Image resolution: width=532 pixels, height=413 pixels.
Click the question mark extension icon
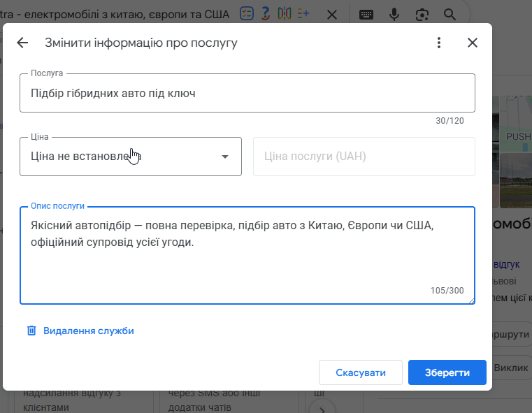pyautogui.click(x=266, y=13)
